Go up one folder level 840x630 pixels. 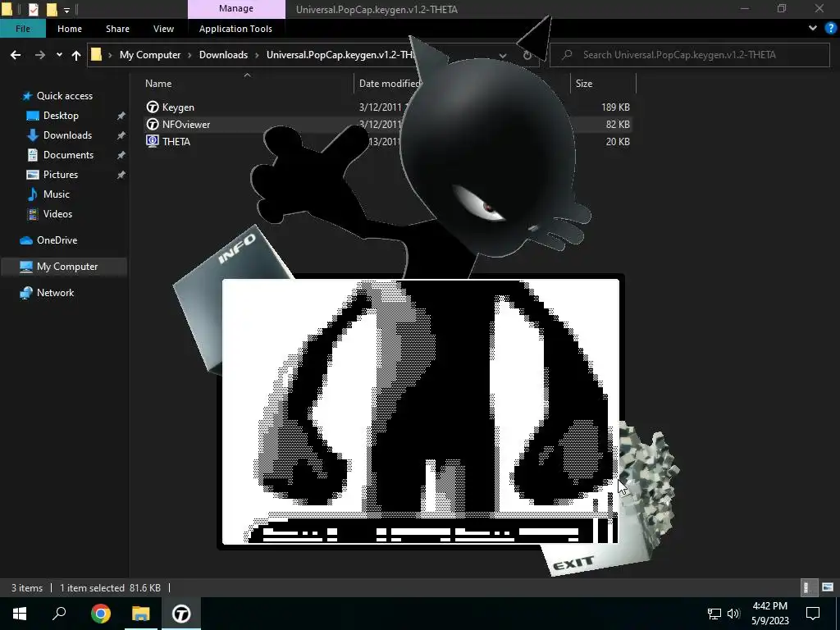pyautogui.click(x=76, y=55)
